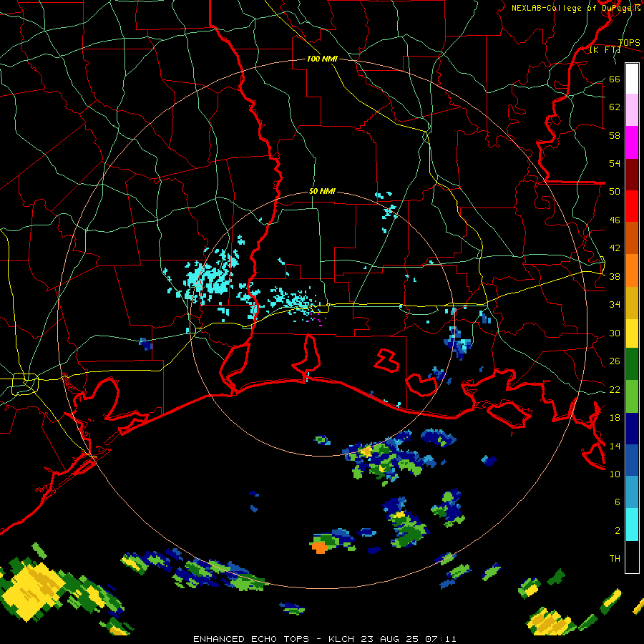The width and height of the screenshot is (644, 644).
Task: Click the legend value "18"
Action: coord(615,418)
